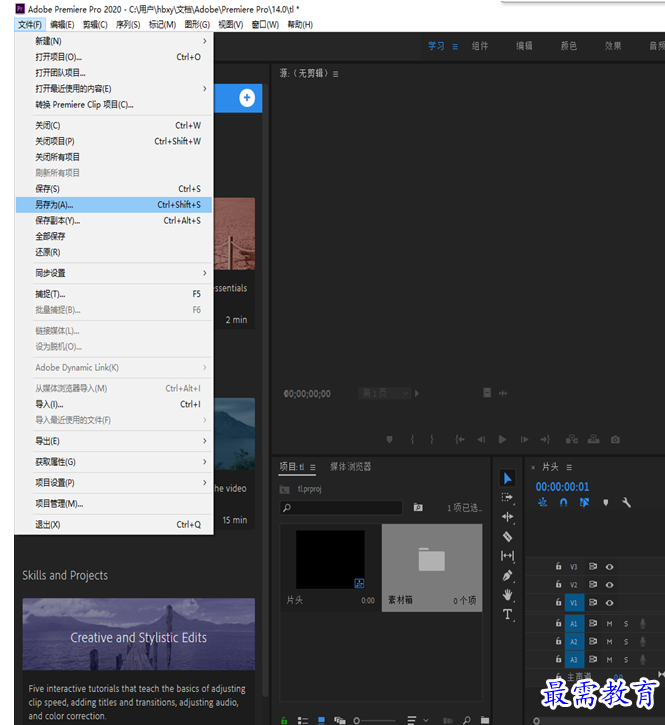Select the Type tool
Image resolution: width=665 pixels, height=725 pixels.
pyautogui.click(x=507, y=614)
